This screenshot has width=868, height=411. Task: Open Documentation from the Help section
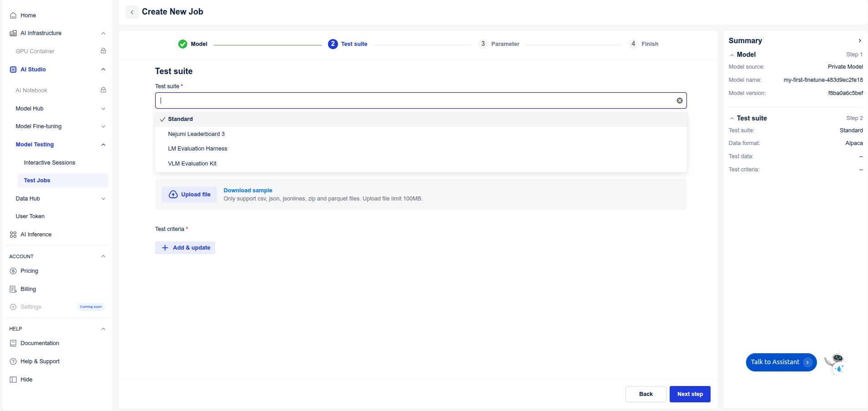(x=40, y=343)
